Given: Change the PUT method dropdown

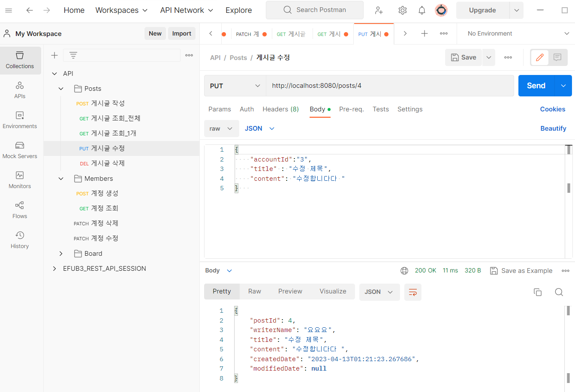Looking at the screenshot, I should point(235,86).
